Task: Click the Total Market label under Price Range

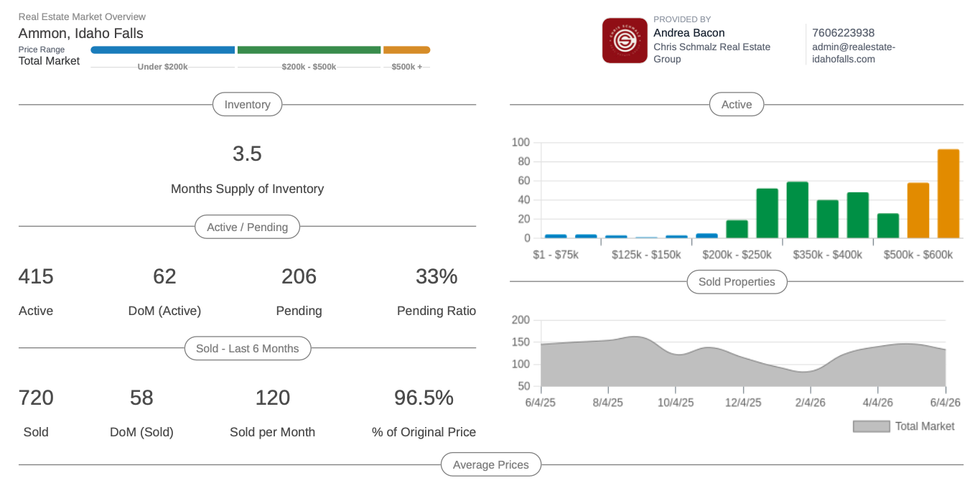Action: click(50, 61)
